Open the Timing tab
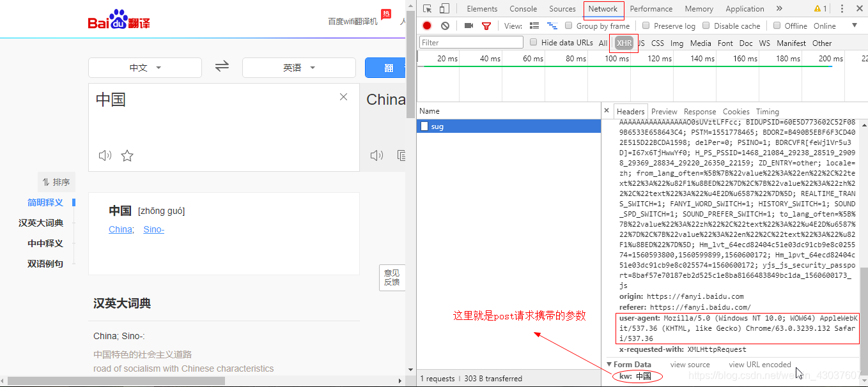The image size is (868, 387). pyautogui.click(x=768, y=111)
